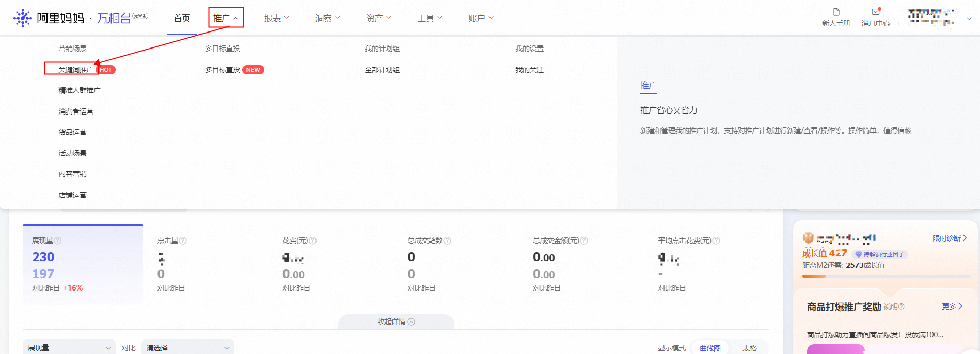This screenshot has width=980, height=354.
Task: Click the 推广 heading in side panel
Action: click(648, 86)
